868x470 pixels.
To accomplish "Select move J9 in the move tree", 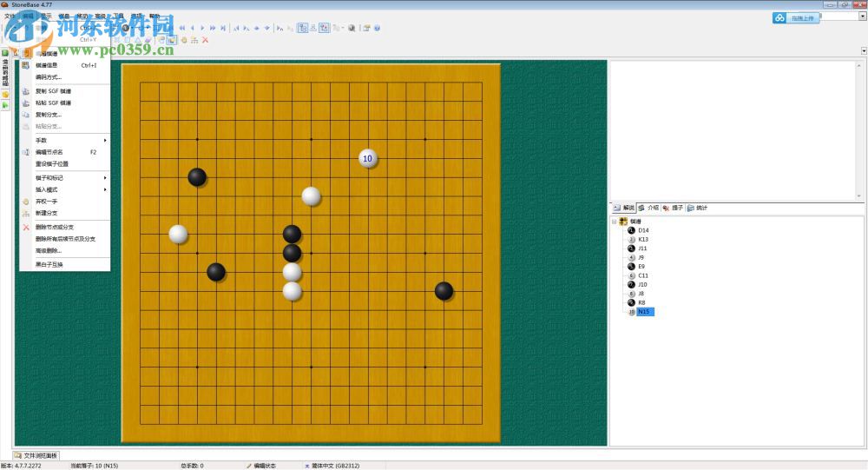I will coord(641,257).
